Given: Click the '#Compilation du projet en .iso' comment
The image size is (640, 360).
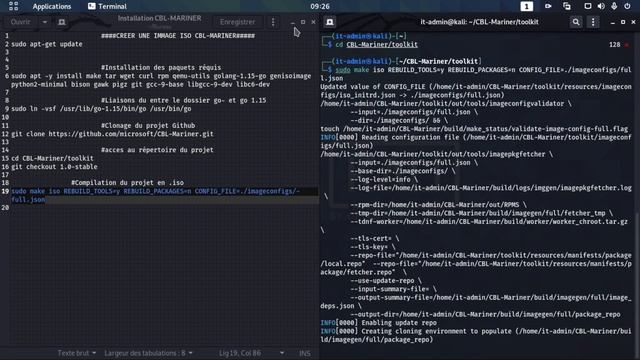Looking at the screenshot, I should 127,183.
